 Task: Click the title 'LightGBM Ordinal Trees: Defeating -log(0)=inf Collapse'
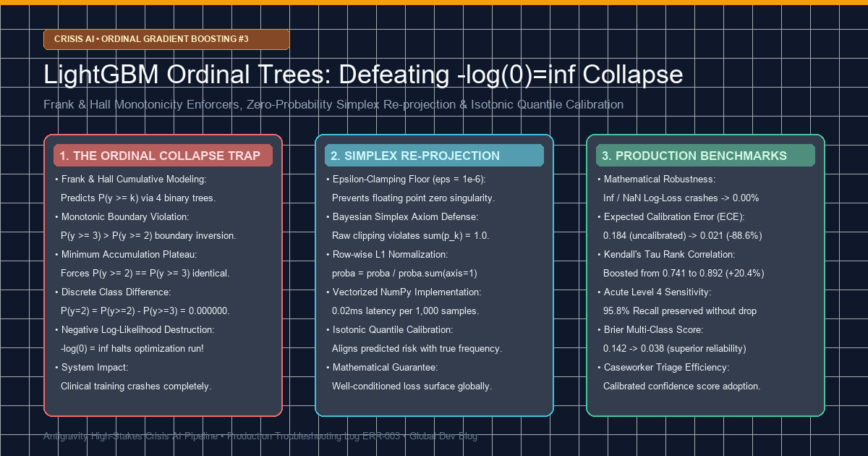pyautogui.click(x=363, y=75)
